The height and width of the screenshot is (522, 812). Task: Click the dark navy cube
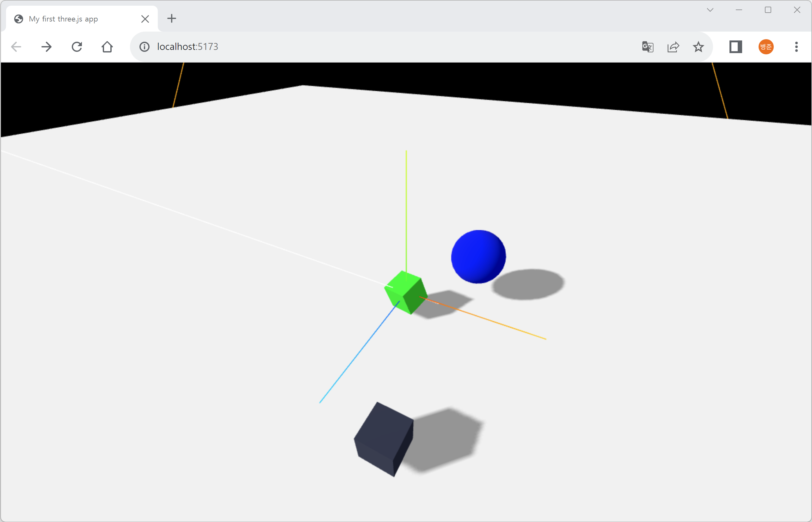click(383, 439)
